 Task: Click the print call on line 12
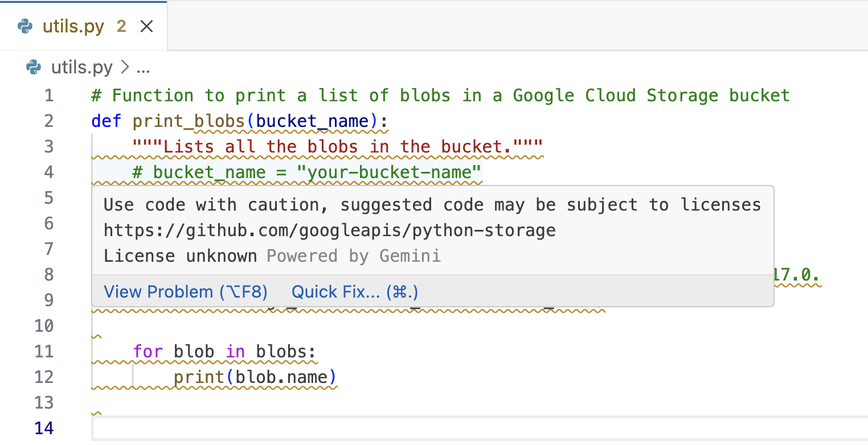pos(199,377)
